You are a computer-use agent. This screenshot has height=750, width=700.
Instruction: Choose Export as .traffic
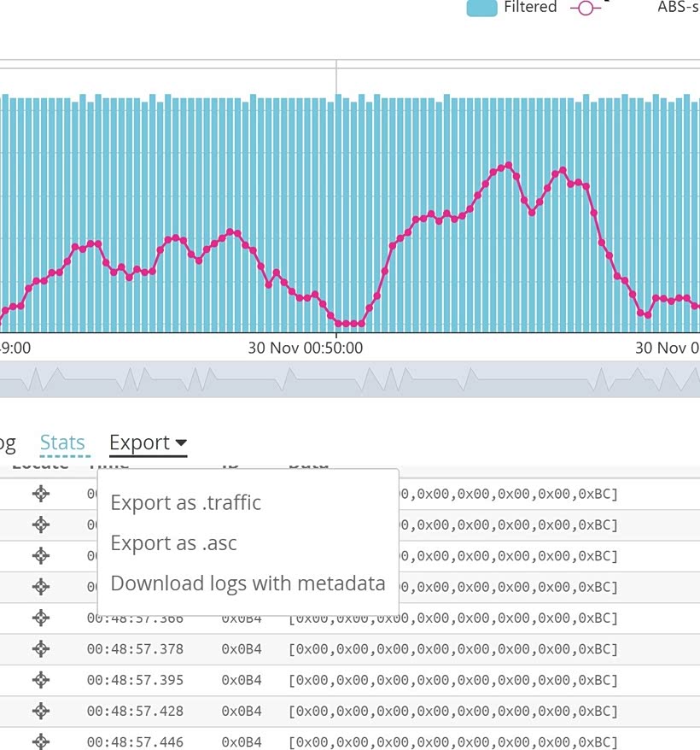click(x=186, y=503)
